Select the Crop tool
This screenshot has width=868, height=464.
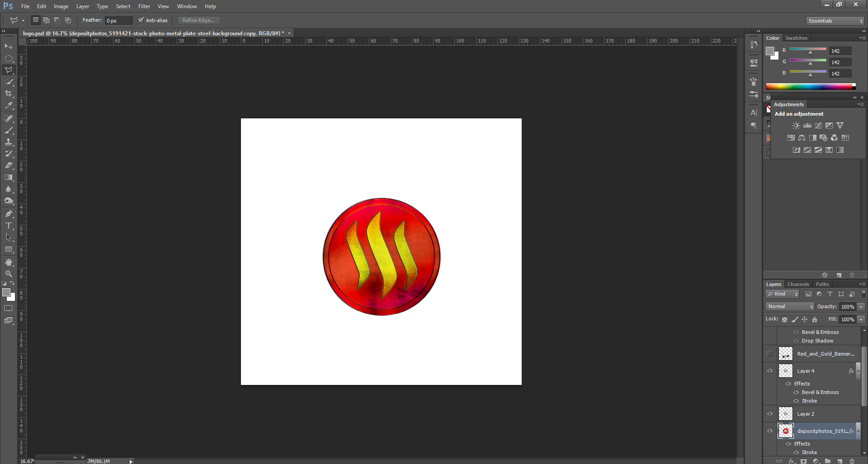click(9, 94)
